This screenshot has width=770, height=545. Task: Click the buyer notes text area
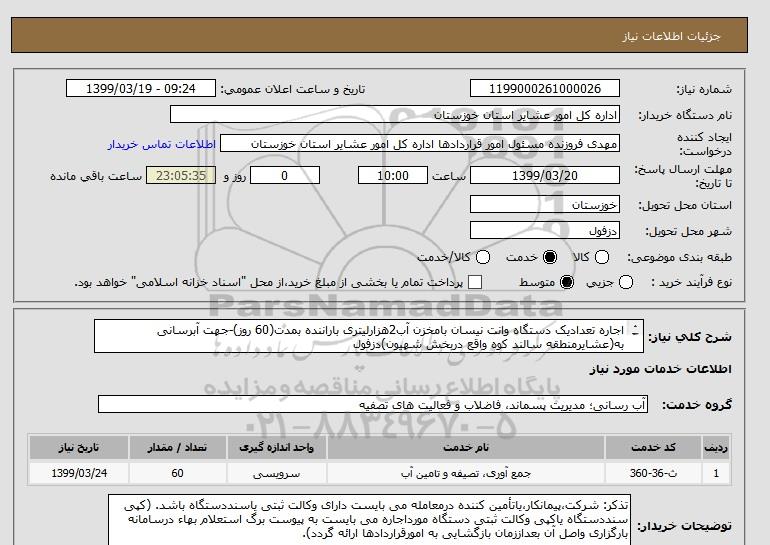[370, 520]
